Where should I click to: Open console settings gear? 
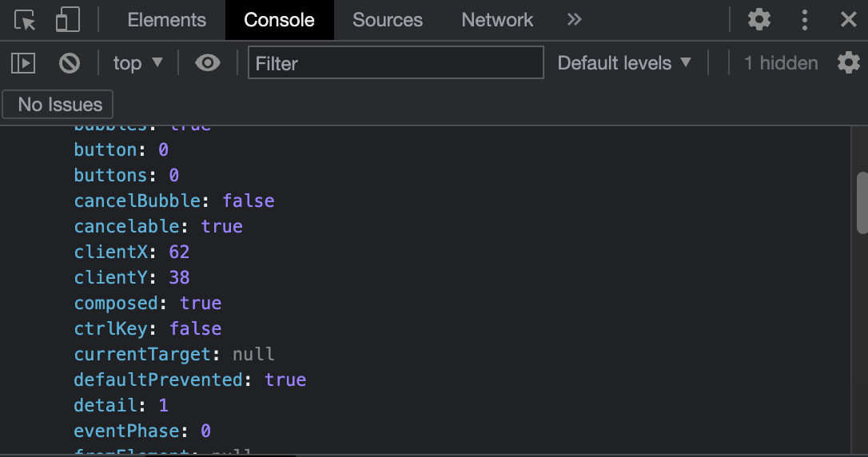(x=848, y=63)
